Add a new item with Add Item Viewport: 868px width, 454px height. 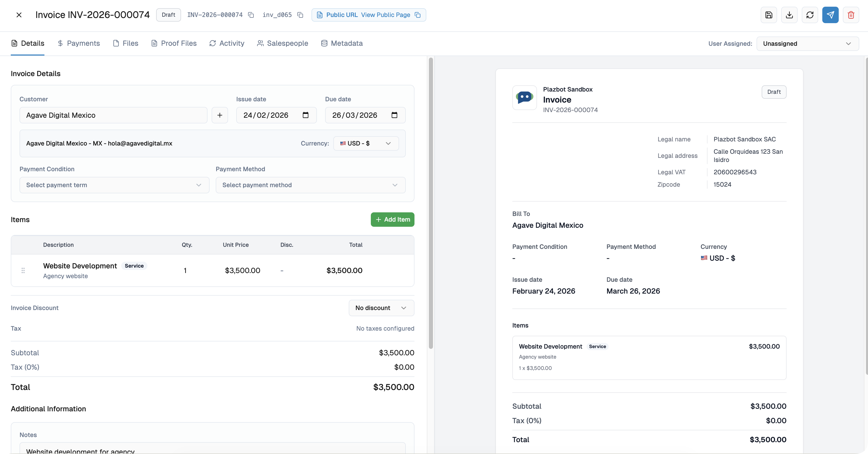392,219
